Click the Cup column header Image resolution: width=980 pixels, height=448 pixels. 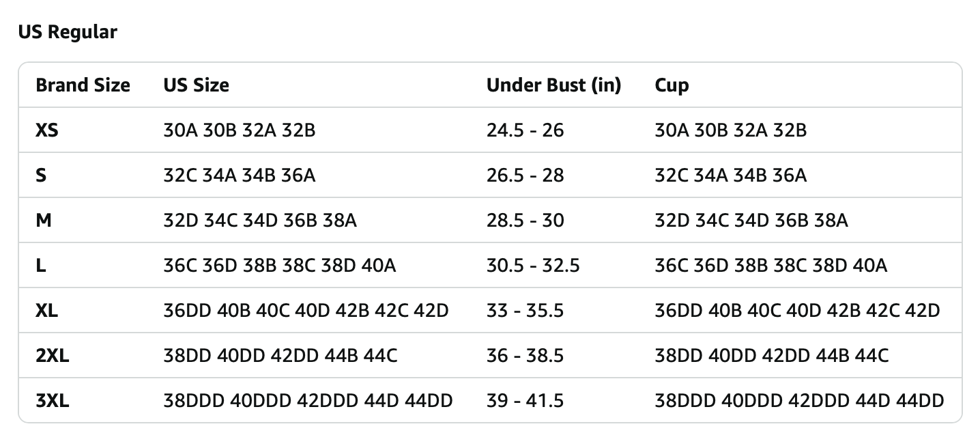coord(672,86)
